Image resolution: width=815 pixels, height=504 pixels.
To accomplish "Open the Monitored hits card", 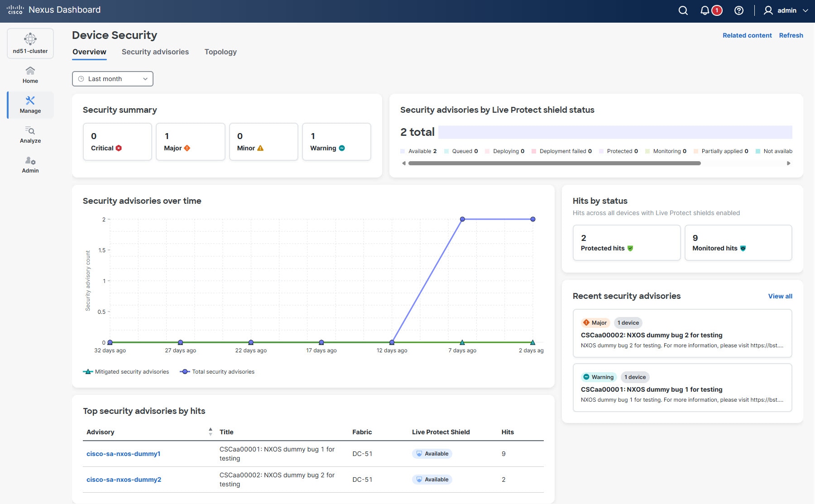I will coord(738,243).
